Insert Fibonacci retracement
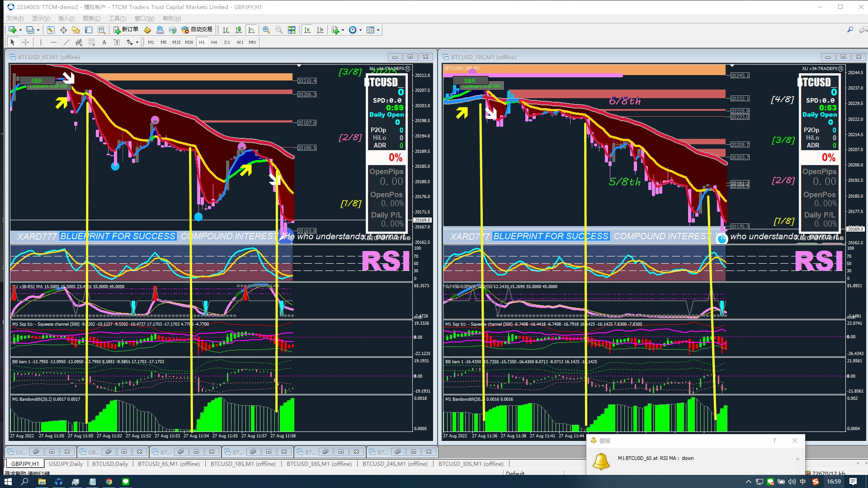This screenshot has height=488, width=868. (92, 42)
